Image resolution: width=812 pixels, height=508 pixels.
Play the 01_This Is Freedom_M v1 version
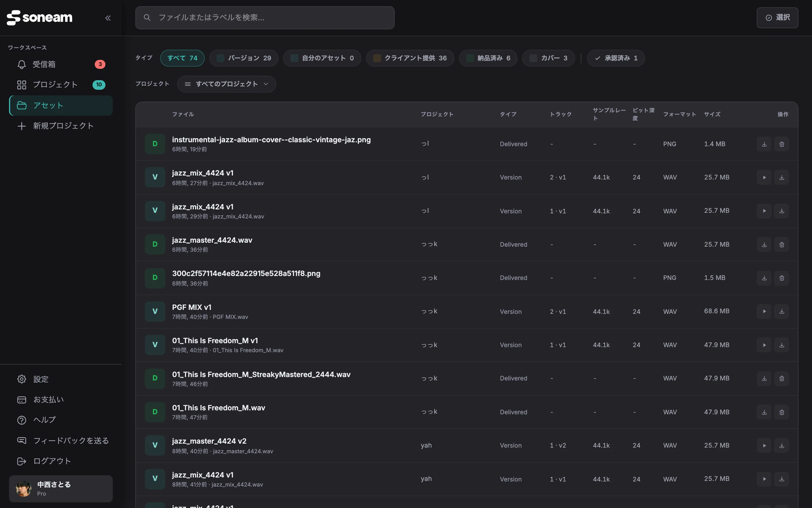tap(764, 345)
